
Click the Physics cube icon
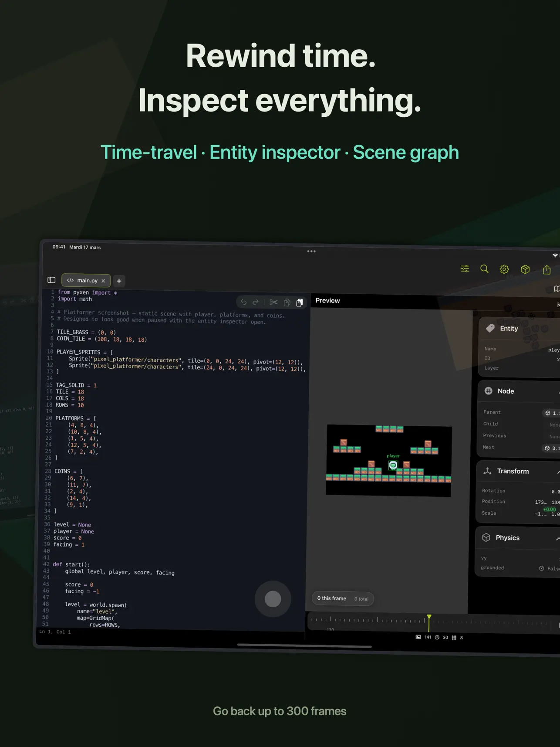tap(486, 537)
